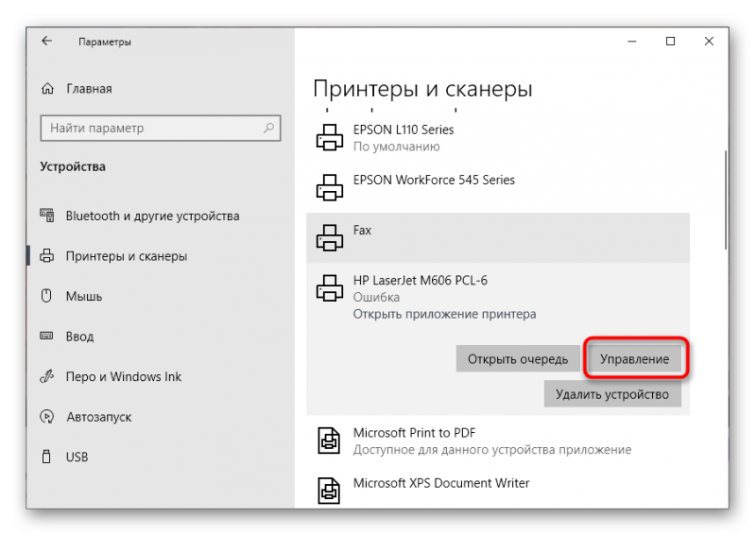Maximize the Параметры window
This screenshot has width=756, height=536.
tap(670, 42)
